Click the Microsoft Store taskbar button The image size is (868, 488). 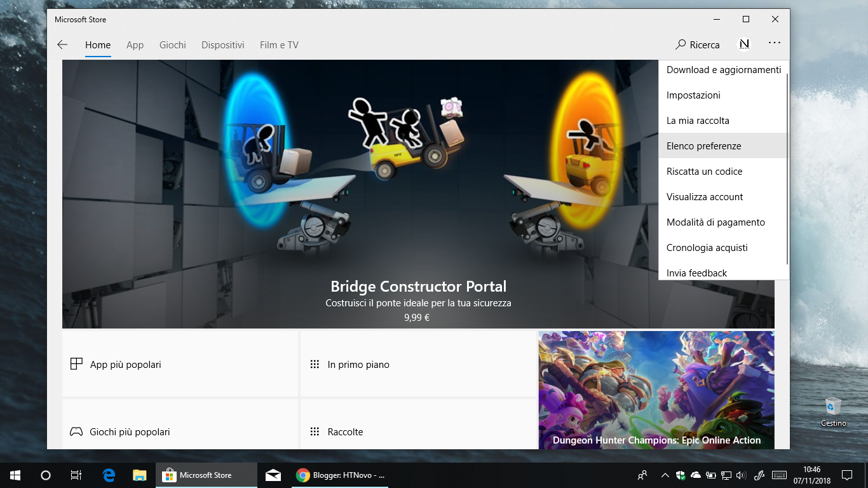click(207, 475)
